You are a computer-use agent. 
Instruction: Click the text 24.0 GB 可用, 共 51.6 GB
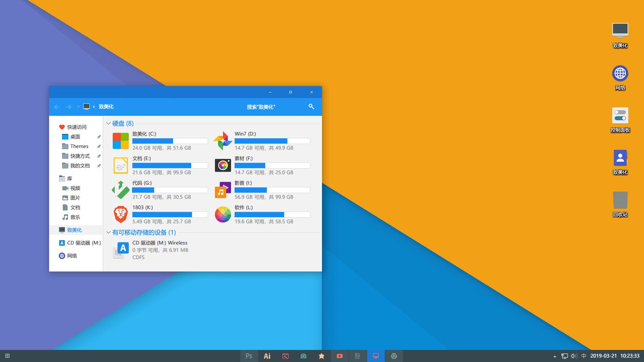(162, 148)
